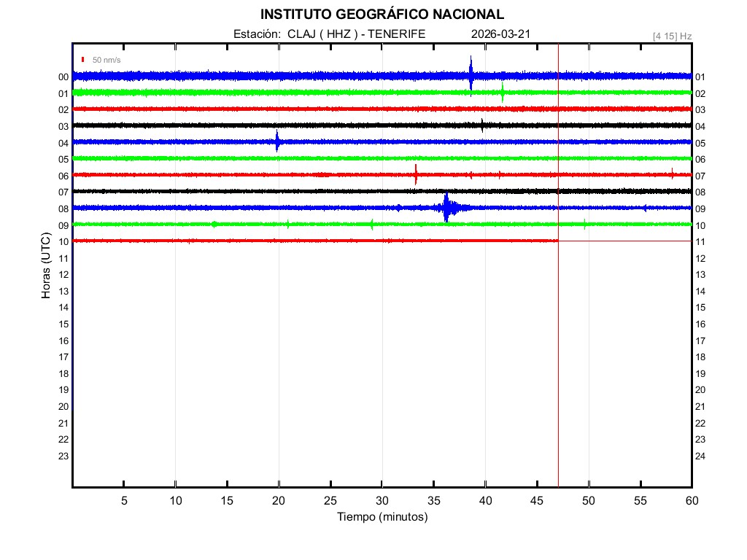Image resolution: width=747 pixels, height=560 pixels.
Task: Select the blue spike in hour 04 trace
Action: click(277, 141)
